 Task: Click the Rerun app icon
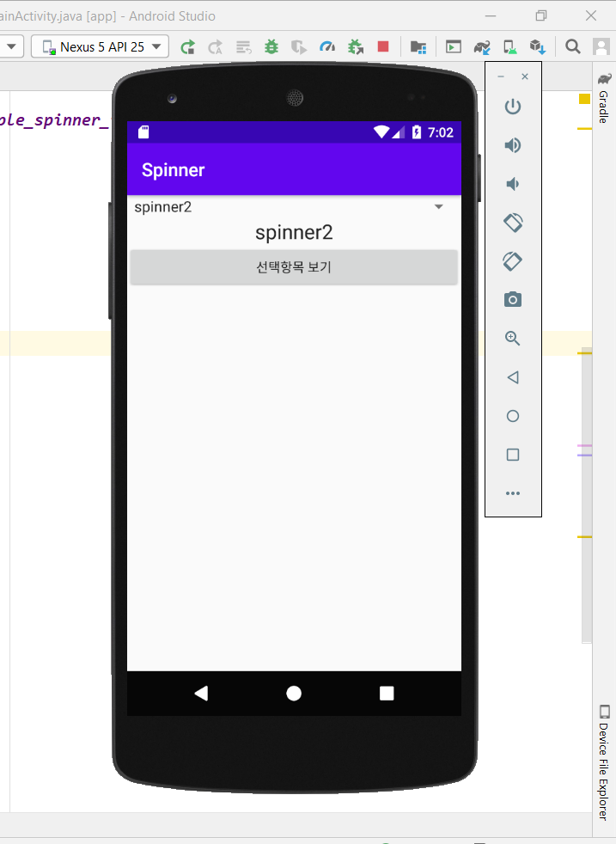pos(188,47)
